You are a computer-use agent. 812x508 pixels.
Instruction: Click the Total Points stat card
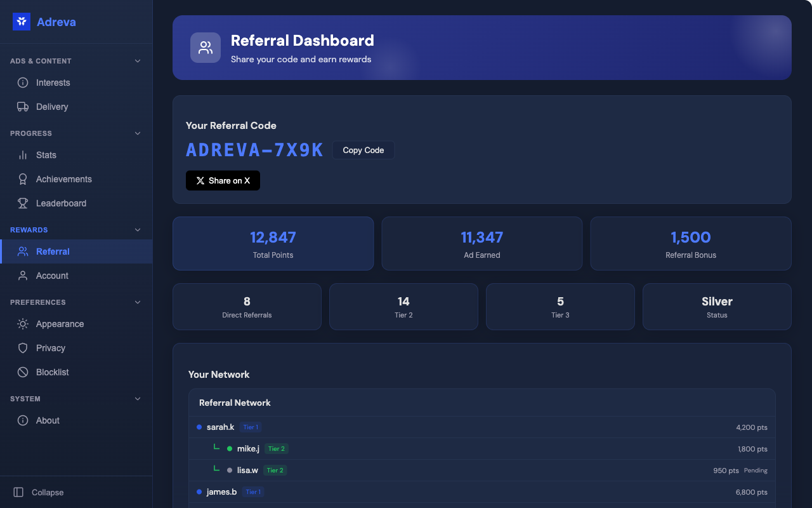(x=273, y=244)
